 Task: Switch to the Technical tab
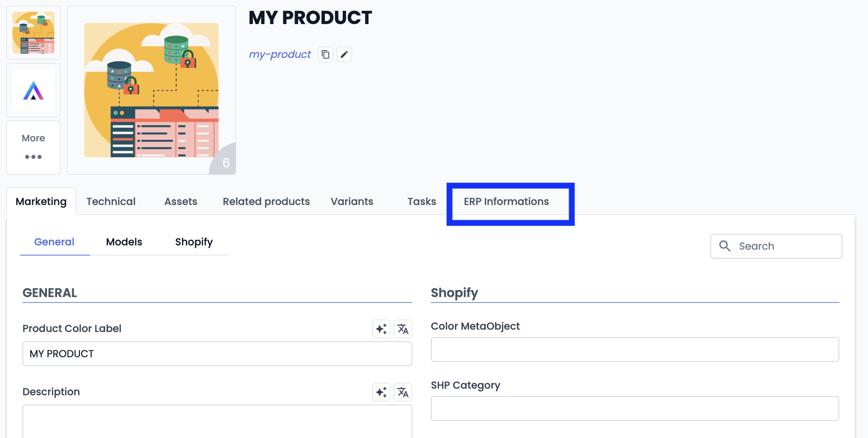tap(111, 202)
